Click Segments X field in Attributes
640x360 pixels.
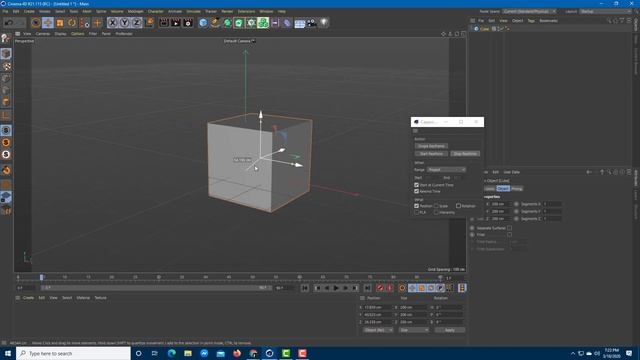tap(552, 204)
